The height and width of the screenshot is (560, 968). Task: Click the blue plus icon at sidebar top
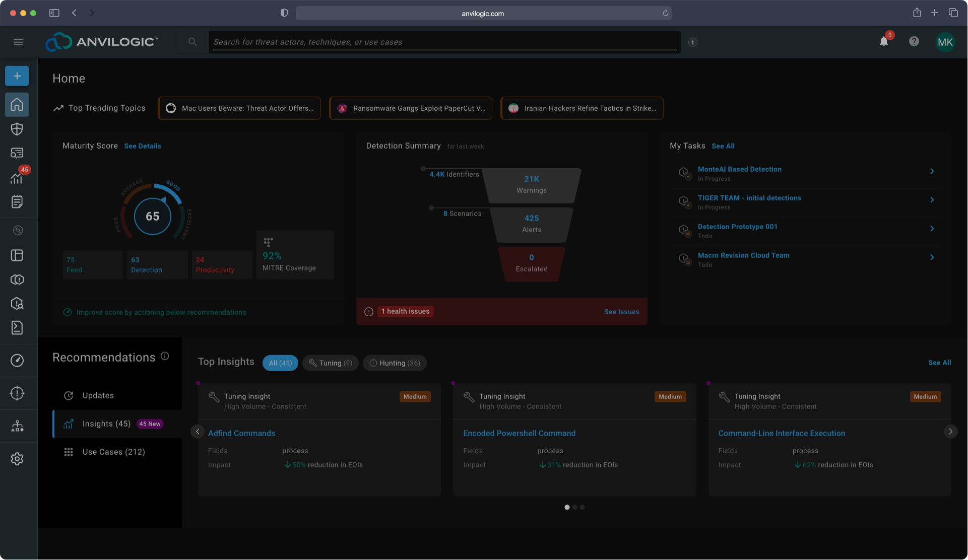[17, 76]
